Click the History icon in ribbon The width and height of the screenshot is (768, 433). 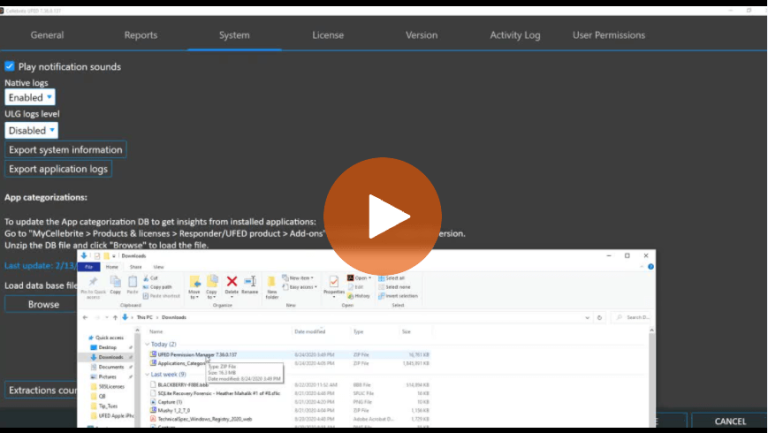point(359,296)
